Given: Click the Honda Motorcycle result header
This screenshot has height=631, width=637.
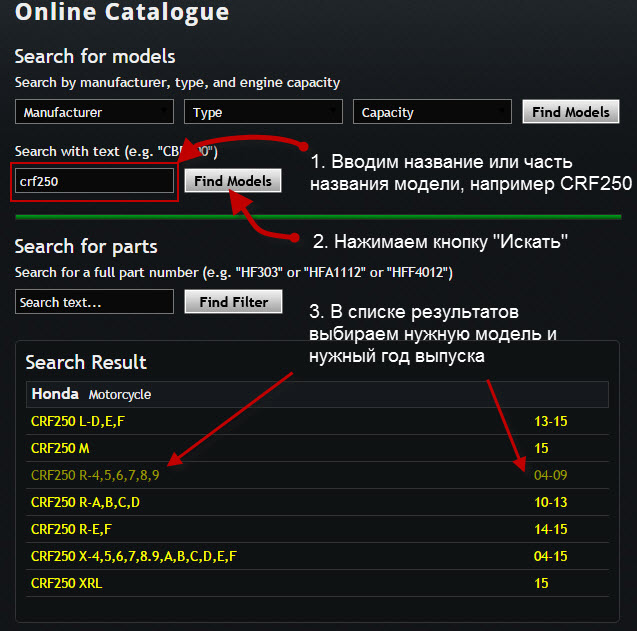Looking at the screenshot, I should pos(317,394).
